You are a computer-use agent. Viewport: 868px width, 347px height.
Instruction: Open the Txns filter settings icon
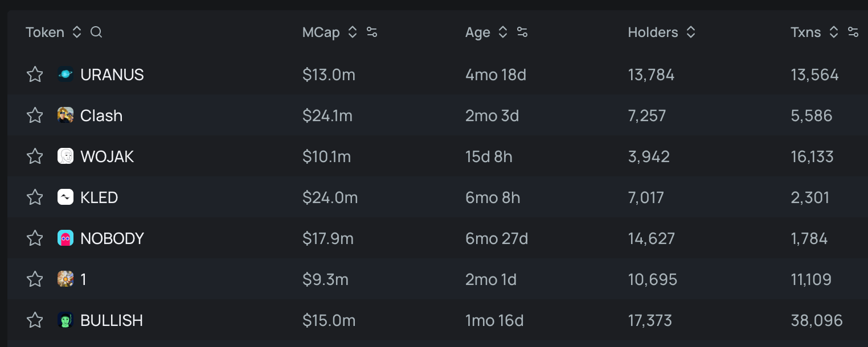click(853, 32)
